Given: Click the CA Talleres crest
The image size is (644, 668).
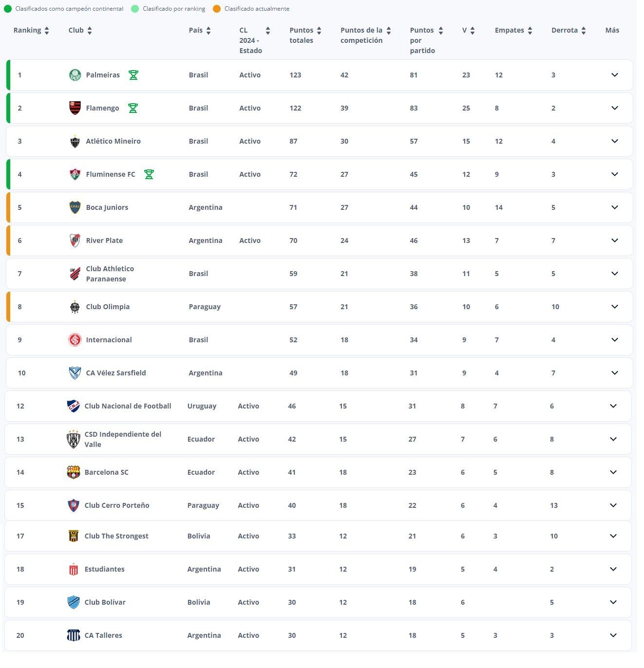Looking at the screenshot, I should [74, 635].
